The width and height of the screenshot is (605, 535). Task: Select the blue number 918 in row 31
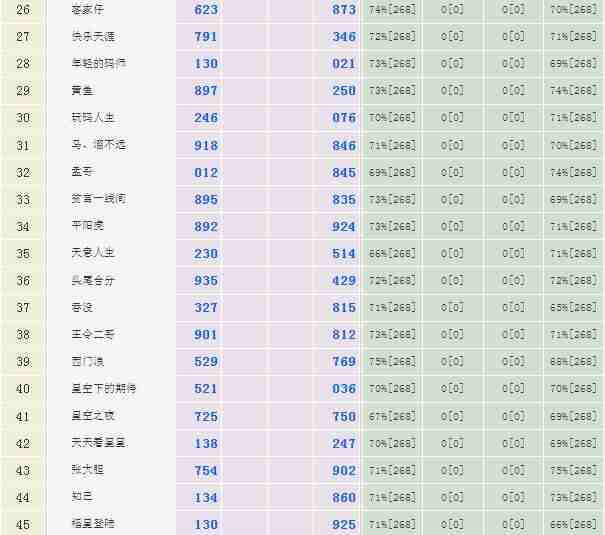[x=206, y=145]
